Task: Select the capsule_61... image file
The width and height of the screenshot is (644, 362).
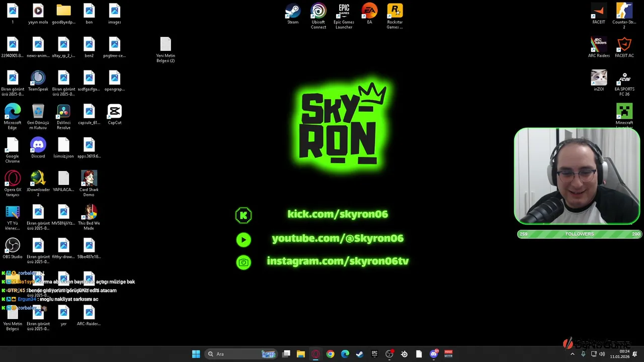Action: [89, 115]
